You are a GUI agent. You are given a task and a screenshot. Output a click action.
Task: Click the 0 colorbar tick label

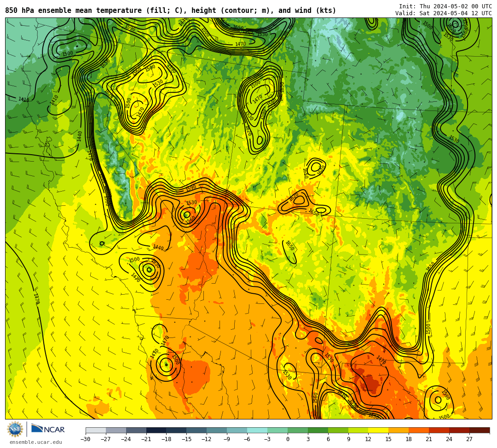click(288, 439)
